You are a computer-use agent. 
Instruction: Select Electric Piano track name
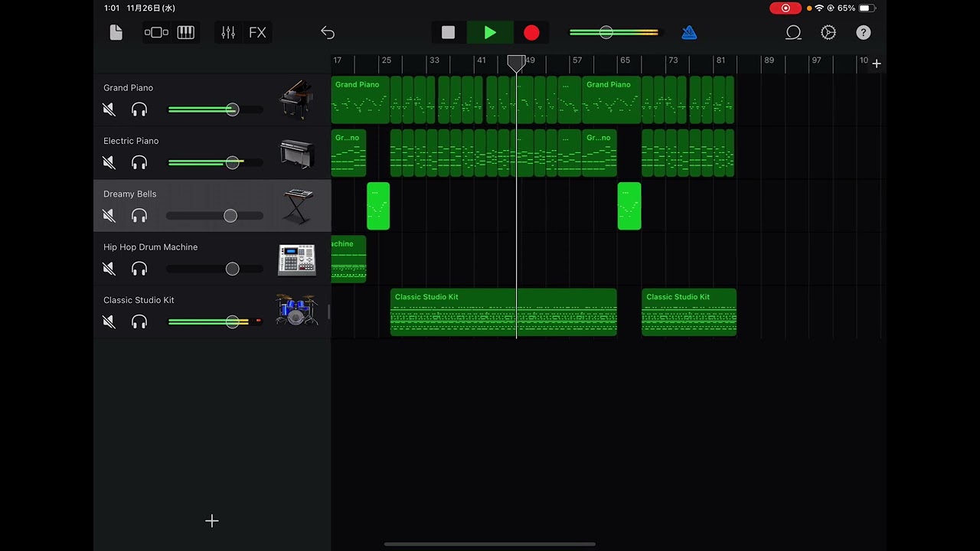pos(131,141)
